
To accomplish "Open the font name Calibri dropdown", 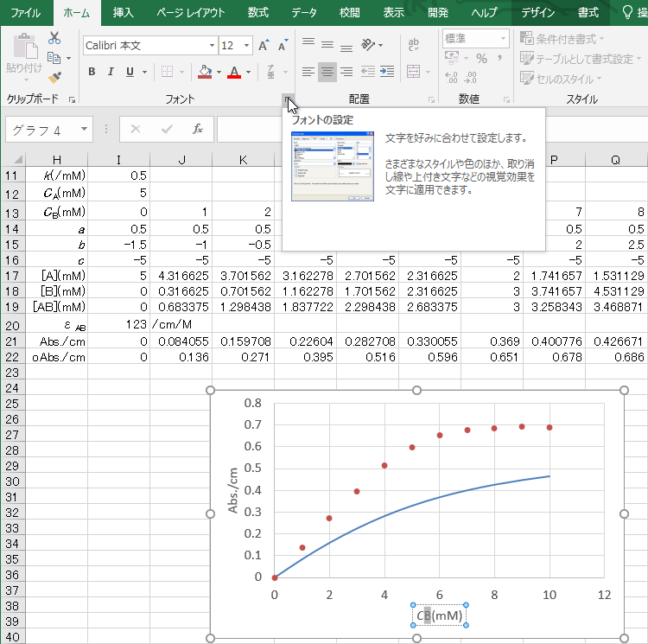I will pos(212,45).
